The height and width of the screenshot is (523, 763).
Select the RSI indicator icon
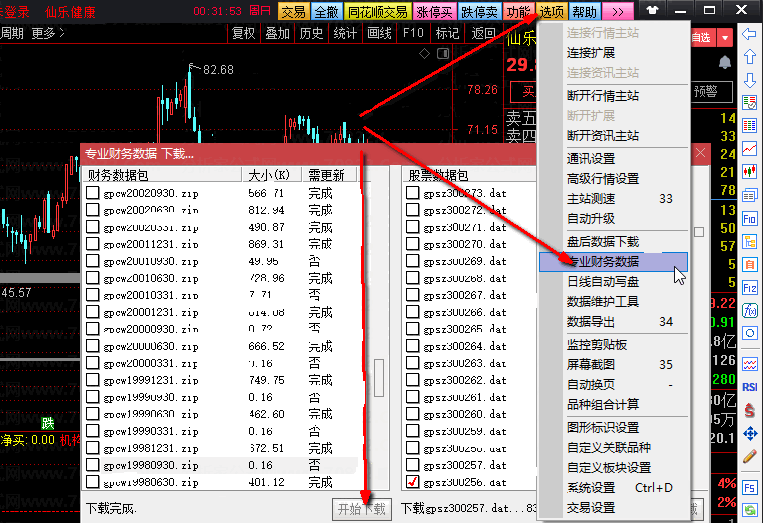(x=749, y=387)
